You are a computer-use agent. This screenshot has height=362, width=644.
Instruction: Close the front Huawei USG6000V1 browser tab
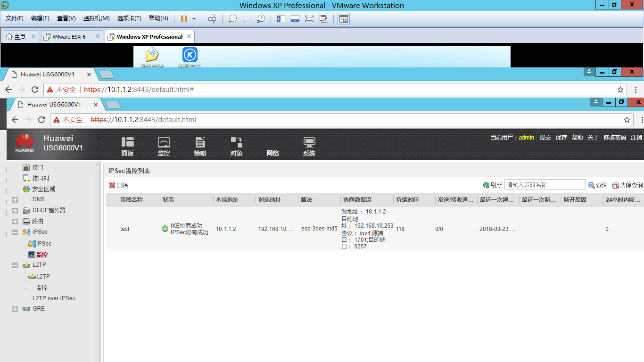pos(96,104)
